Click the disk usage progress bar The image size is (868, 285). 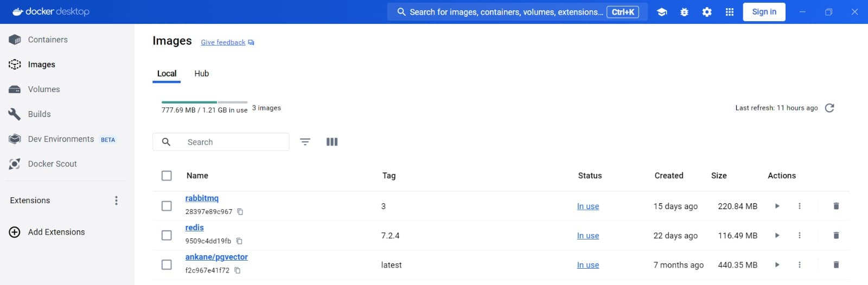coord(205,102)
